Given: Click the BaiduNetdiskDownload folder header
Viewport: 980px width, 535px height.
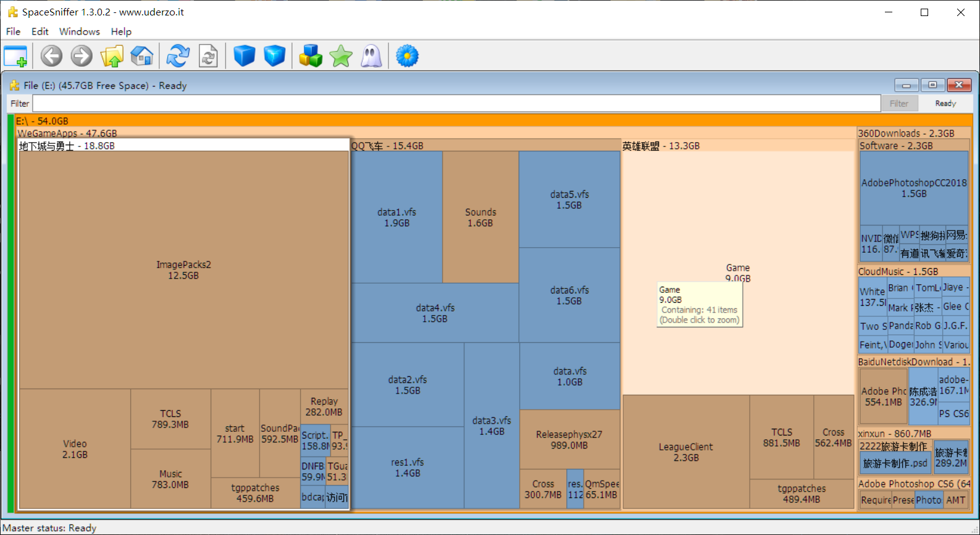Looking at the screenshot, I should [x=914, y=362].
